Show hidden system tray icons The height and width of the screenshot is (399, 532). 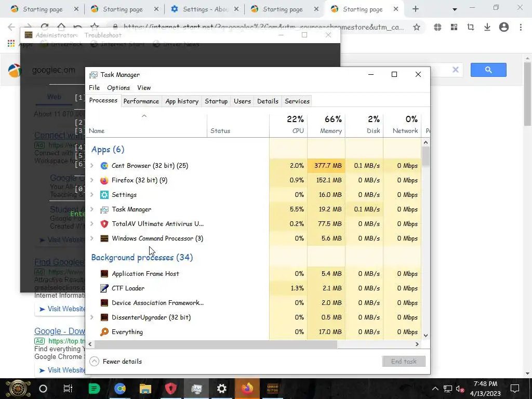[x=435, y=389]
